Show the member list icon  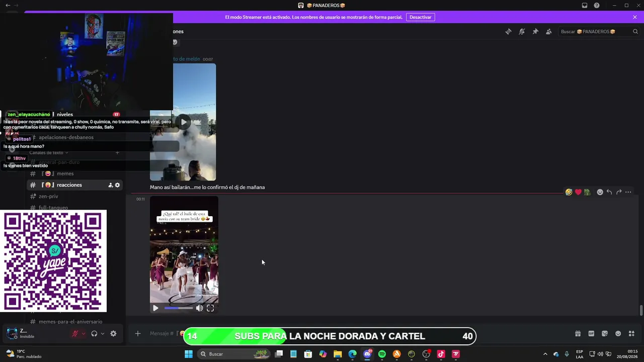pos(549,32)
